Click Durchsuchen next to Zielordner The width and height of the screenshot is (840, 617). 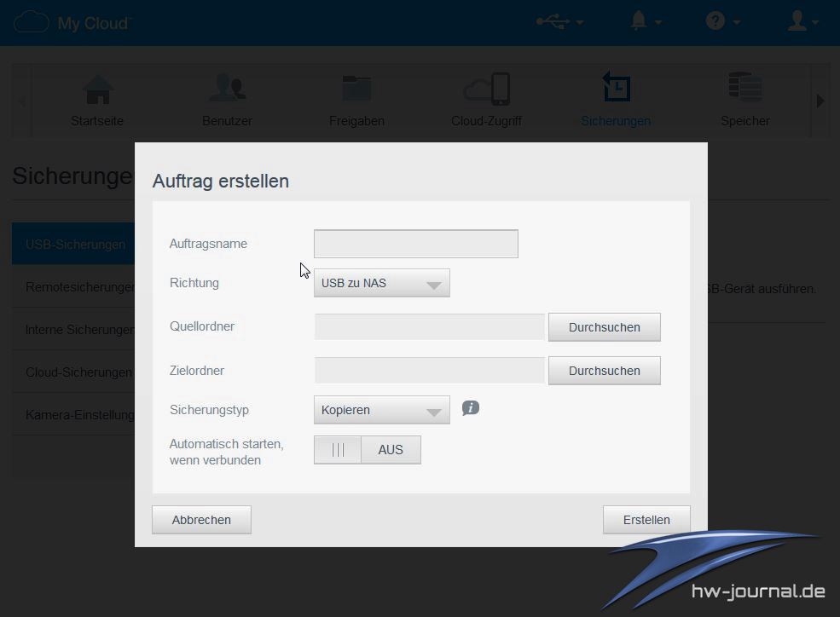coord(604,371)
